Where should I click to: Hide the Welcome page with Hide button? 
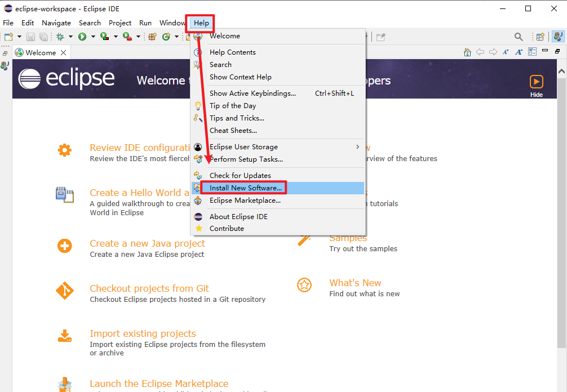click(x=536, y=86)
